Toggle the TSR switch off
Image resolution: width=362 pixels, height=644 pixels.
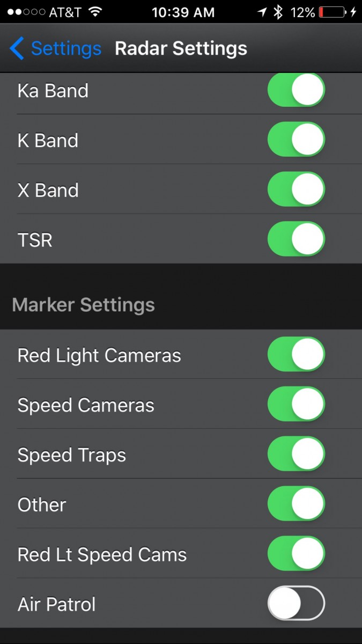pyautogui.click(x=296, y=239)
